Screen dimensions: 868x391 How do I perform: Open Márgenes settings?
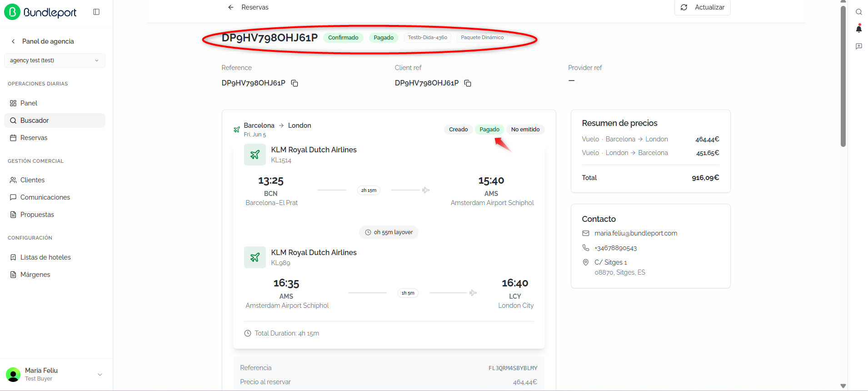[55, 275]
